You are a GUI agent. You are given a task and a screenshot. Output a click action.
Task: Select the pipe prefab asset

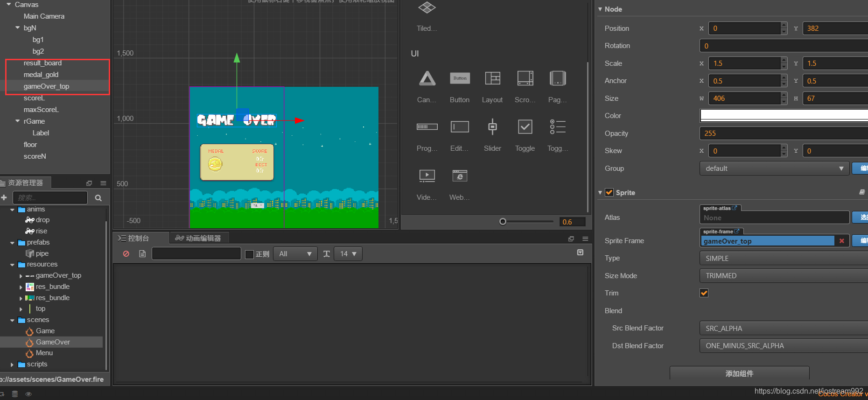pos(42,253)
